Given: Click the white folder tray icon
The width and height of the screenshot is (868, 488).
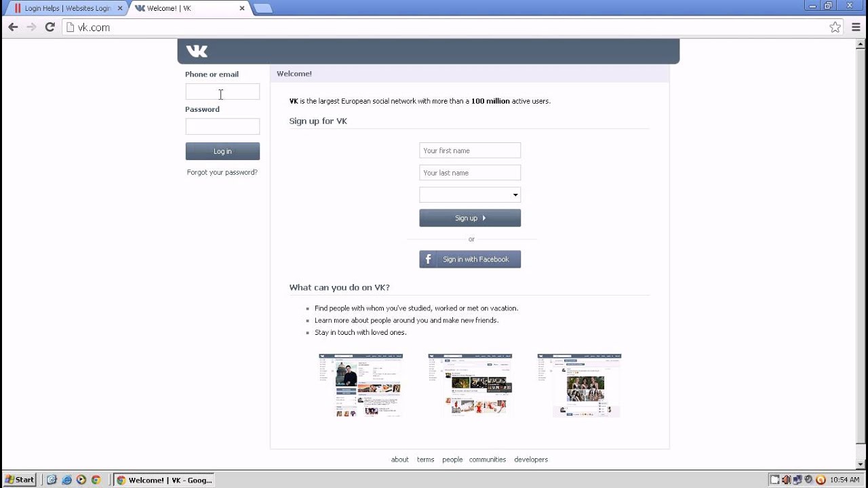Looking at the screenshot, I should pos(774,480).
